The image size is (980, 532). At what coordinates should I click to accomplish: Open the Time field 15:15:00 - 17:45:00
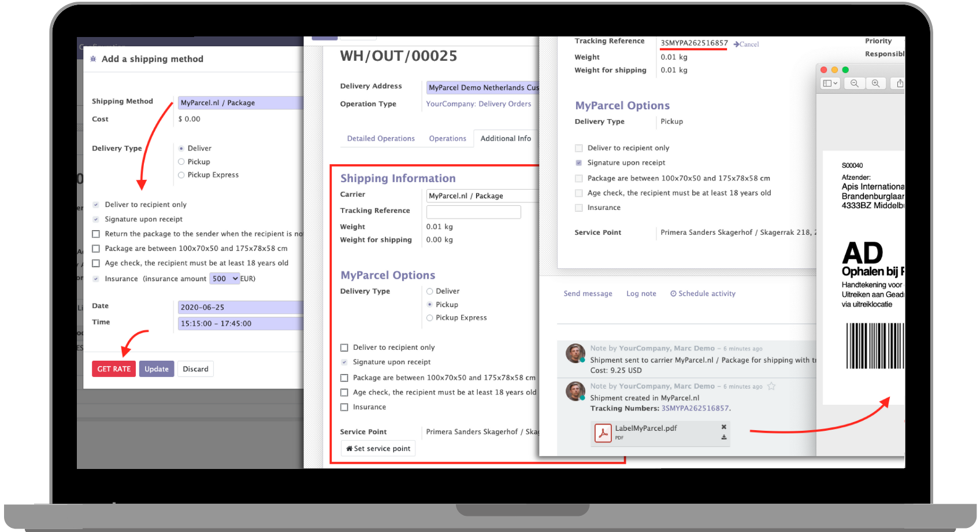coord(240,323)
